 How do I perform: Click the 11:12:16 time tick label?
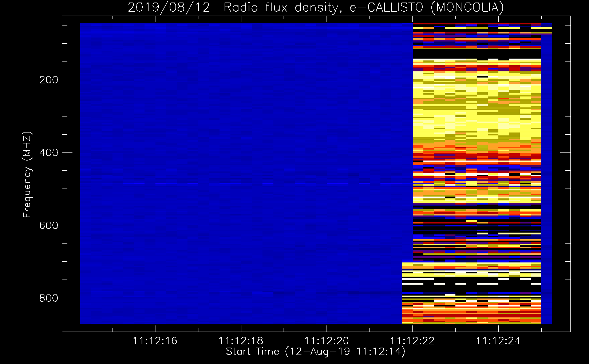(155, 341)
